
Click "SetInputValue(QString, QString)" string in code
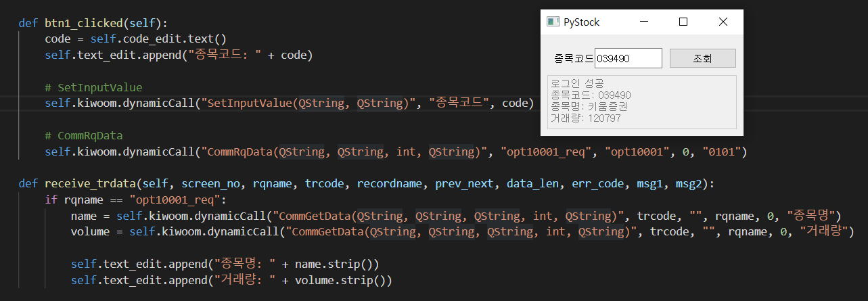click(x=307, y=103)
